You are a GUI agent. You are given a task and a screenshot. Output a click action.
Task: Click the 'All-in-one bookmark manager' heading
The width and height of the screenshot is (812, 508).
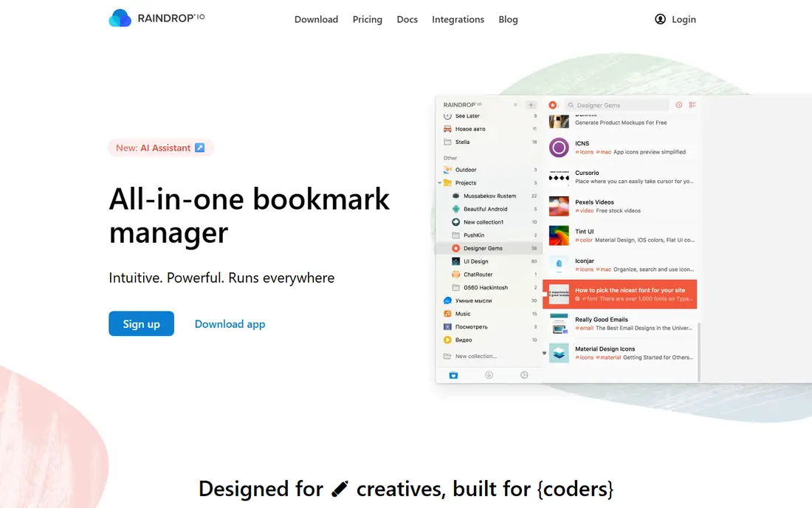(x=249, y=216)
